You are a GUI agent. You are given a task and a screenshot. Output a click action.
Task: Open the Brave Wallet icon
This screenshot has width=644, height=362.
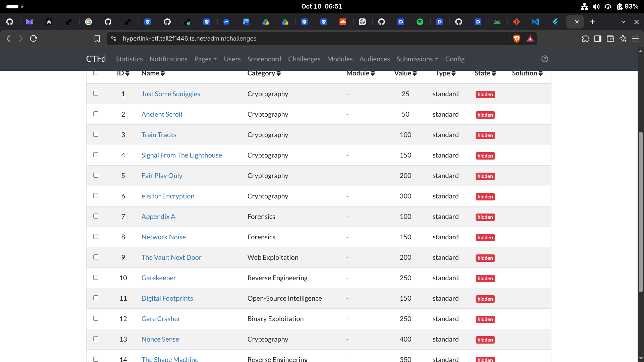coord(610,39)
